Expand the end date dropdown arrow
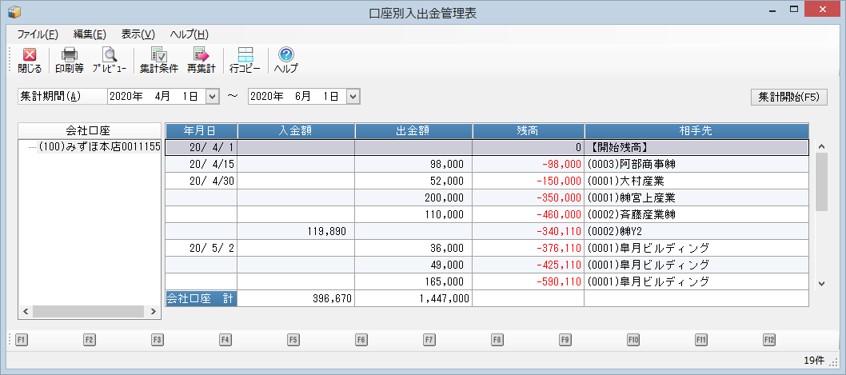Screen dimensions: 846x375 point(353,97)
